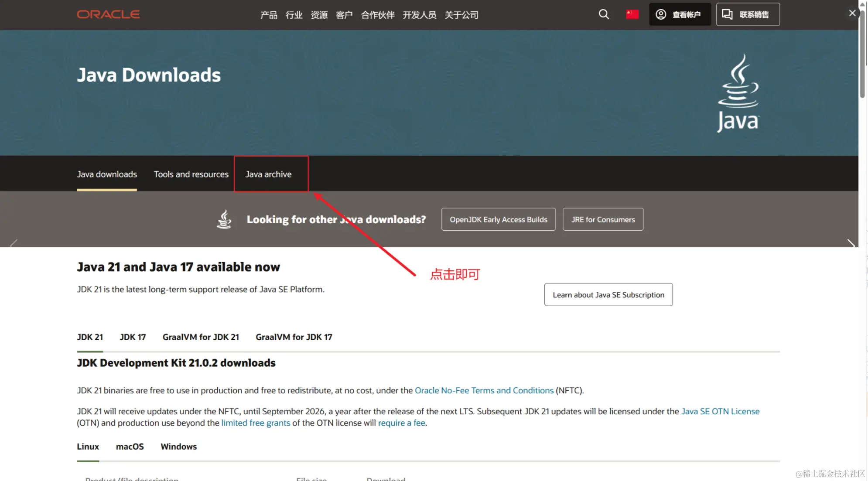Select GraalVM for JDK 21 tab

click(201, 337)
